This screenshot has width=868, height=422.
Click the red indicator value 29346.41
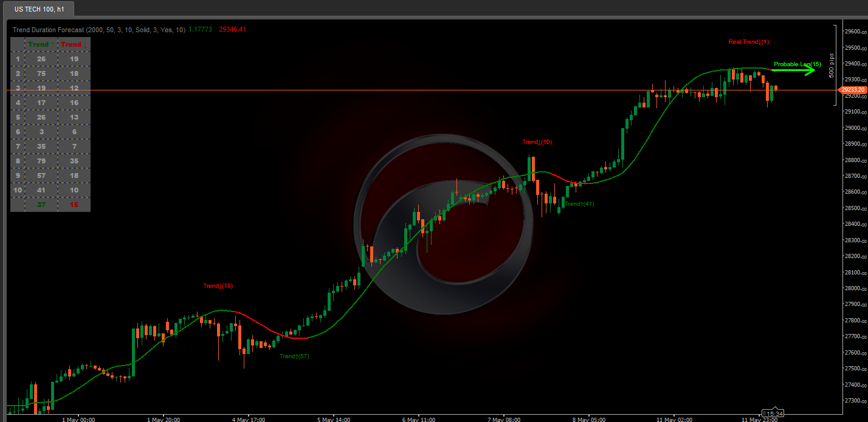232,29
